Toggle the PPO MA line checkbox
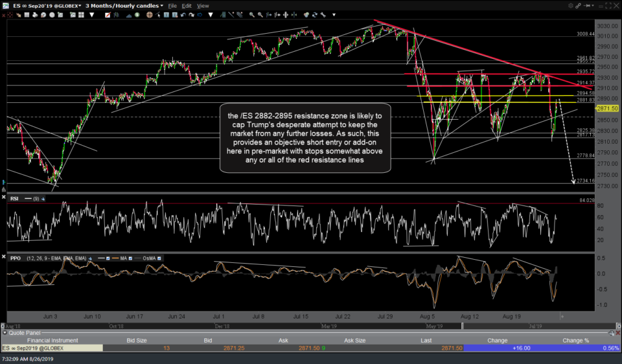 [130, 258]
